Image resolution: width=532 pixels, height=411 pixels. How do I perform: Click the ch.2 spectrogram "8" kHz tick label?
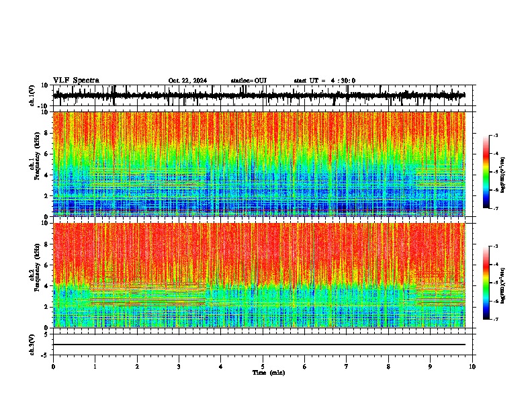point(46,244)
